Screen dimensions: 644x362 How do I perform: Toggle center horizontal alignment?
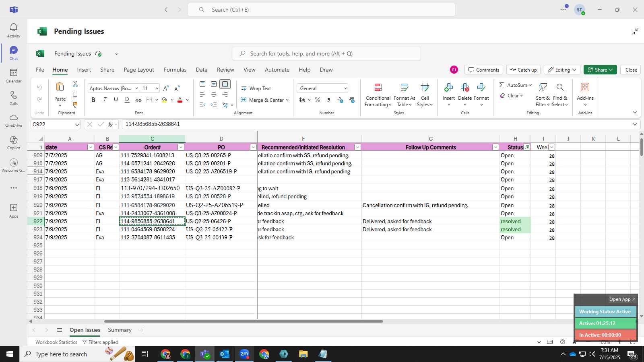click(x=214, y=95)
